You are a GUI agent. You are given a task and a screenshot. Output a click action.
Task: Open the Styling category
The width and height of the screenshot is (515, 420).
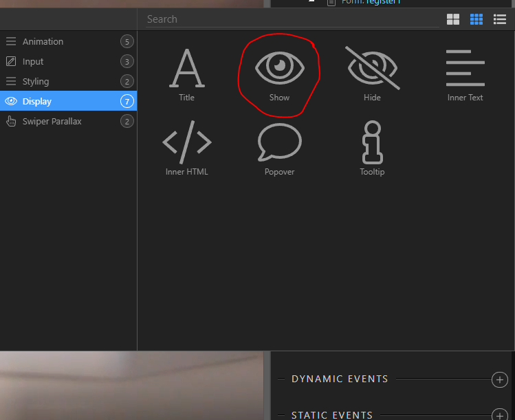[68, 81]
